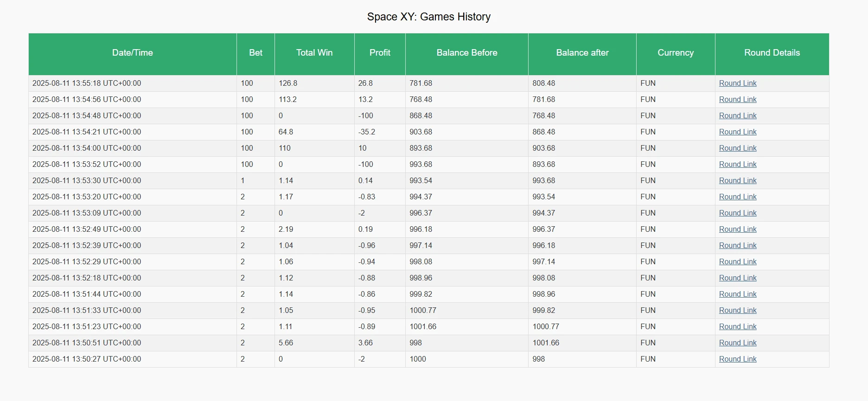Open Round Link for the 13:54:56 round

point(738,100)
